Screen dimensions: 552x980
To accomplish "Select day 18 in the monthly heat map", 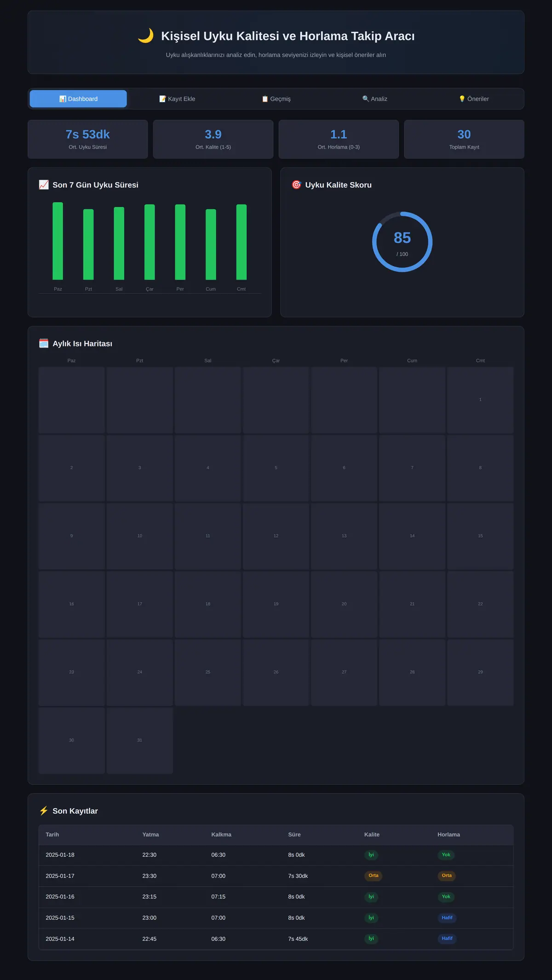I will click(x=208, y=604).
